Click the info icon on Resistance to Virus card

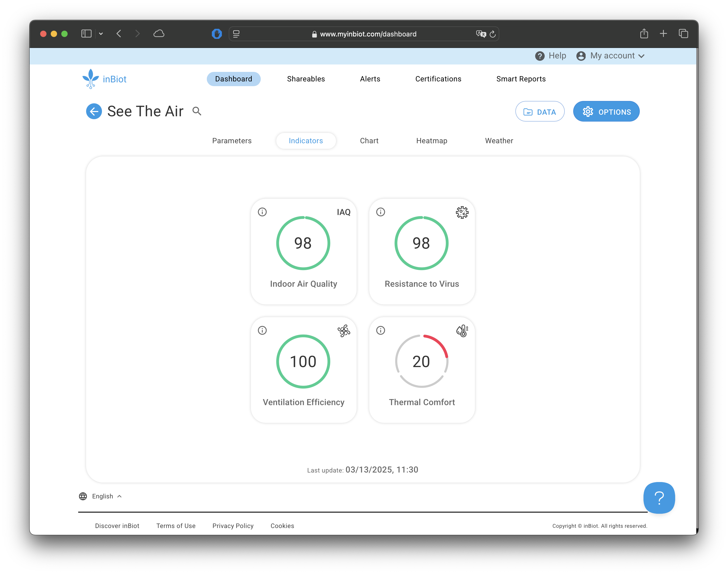click(x=380, y=212)
